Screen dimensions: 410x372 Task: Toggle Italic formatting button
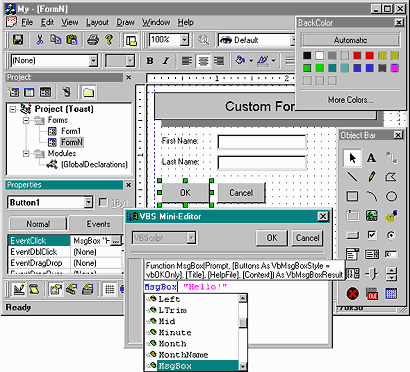pyautogui.click(x=166, y=61)
